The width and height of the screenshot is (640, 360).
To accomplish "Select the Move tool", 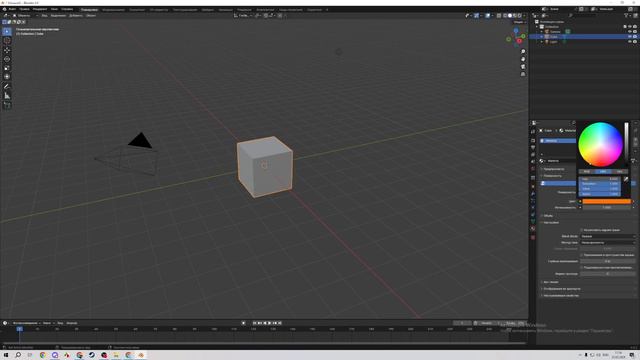I will point(7,50).
